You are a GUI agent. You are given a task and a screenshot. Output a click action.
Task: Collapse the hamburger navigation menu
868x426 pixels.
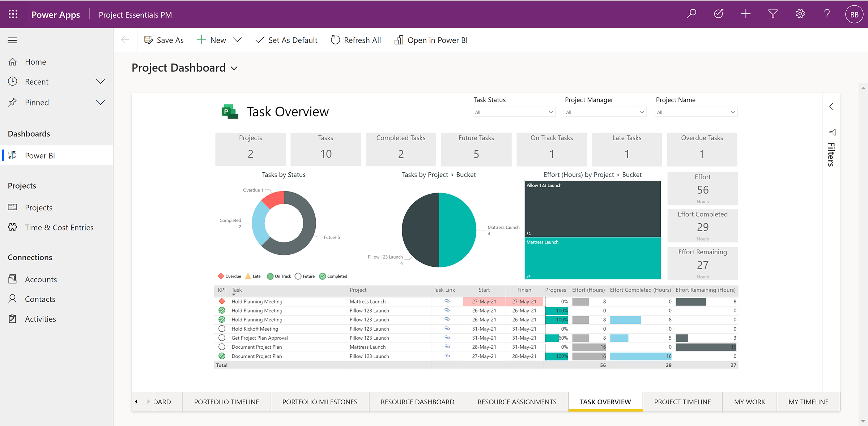12,40
